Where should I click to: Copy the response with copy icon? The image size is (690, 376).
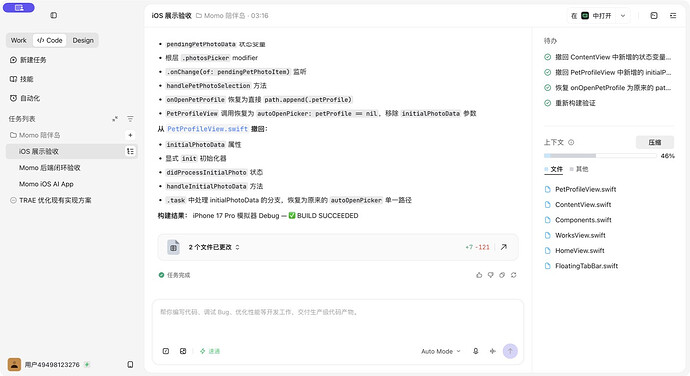click(x=502, y=275)
